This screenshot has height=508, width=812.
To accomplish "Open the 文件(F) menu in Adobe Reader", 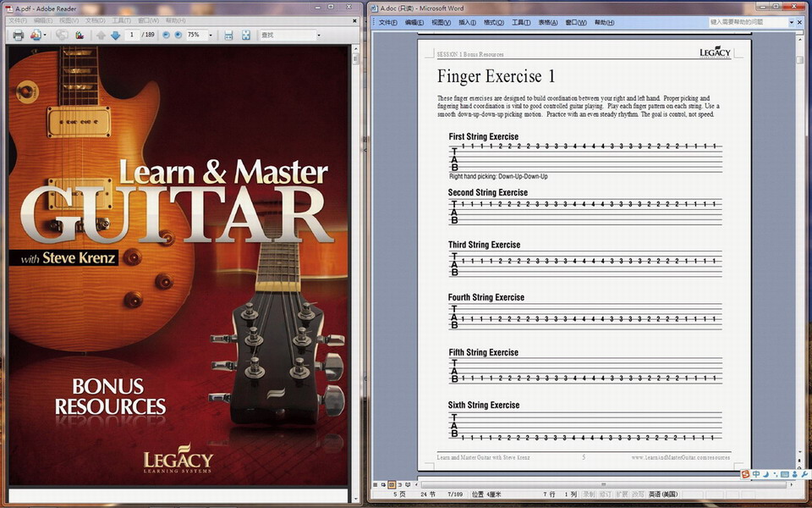I will point(18,20).
